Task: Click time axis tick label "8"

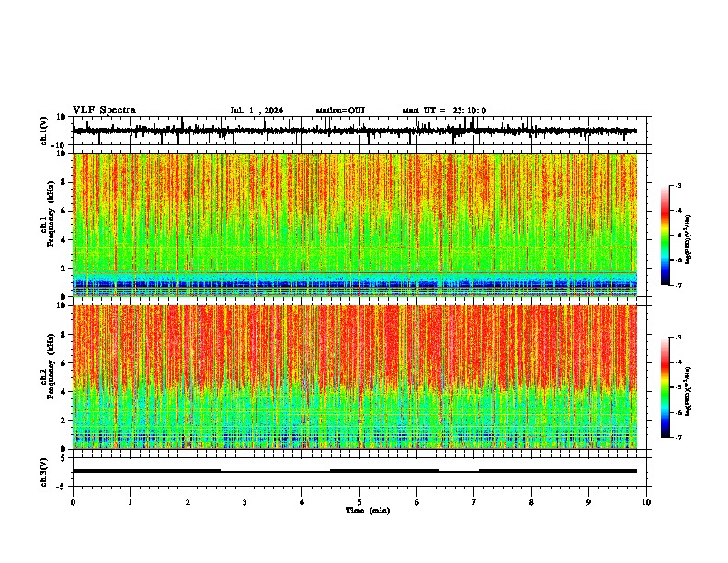Action: (x=531, y=502)
